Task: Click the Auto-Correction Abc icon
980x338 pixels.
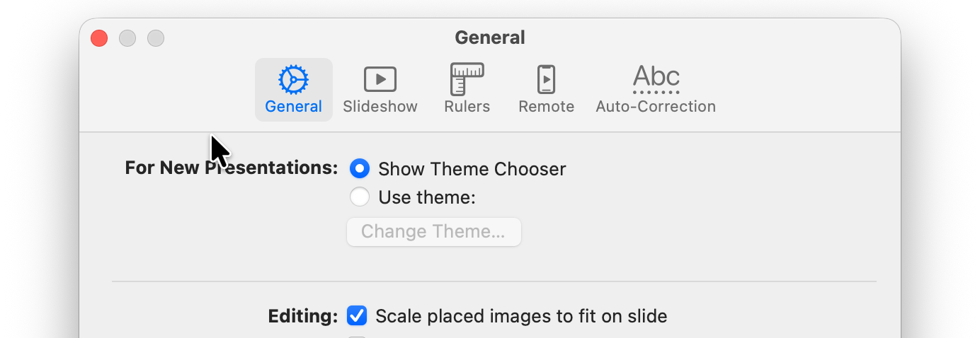Action: coord(656,79)
